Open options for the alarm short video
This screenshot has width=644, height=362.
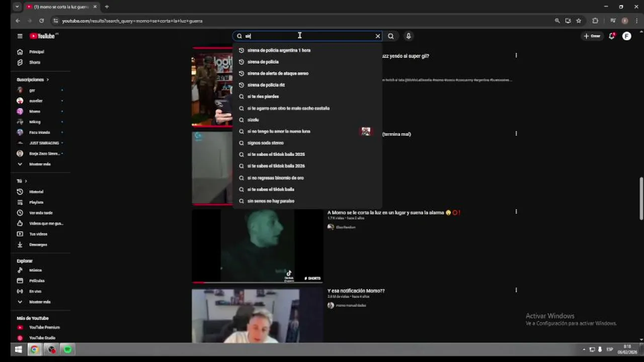point(516,212)
